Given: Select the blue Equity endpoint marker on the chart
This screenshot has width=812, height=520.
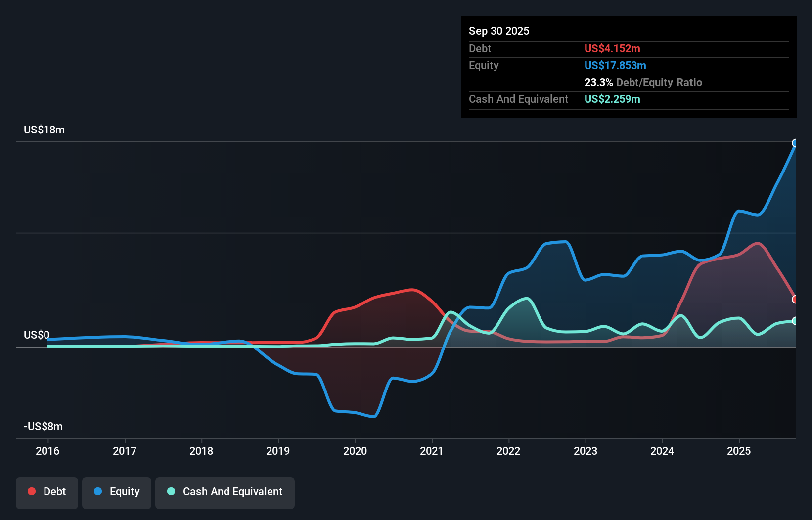Looking at the screenshot, I should coord(795,144).
